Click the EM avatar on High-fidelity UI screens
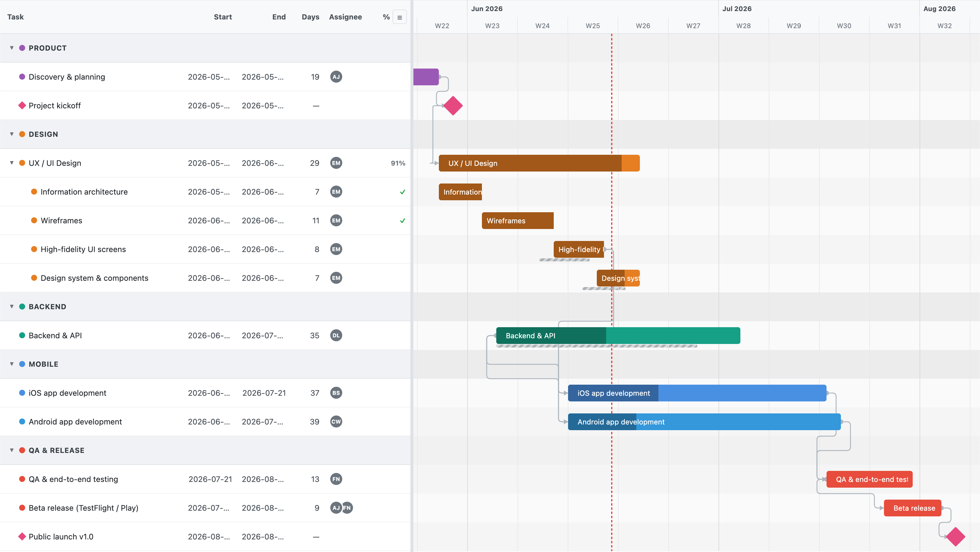This screenshot has width=980, height=552. click(336, 249)
